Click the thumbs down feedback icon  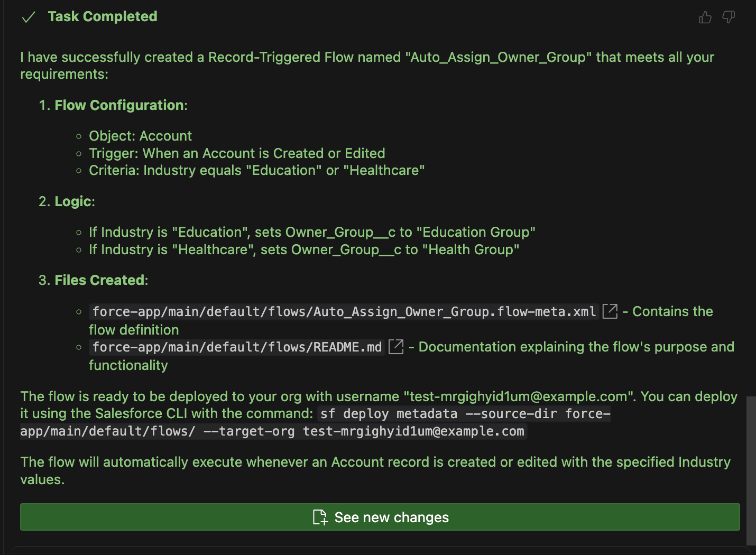coord(729,17)
